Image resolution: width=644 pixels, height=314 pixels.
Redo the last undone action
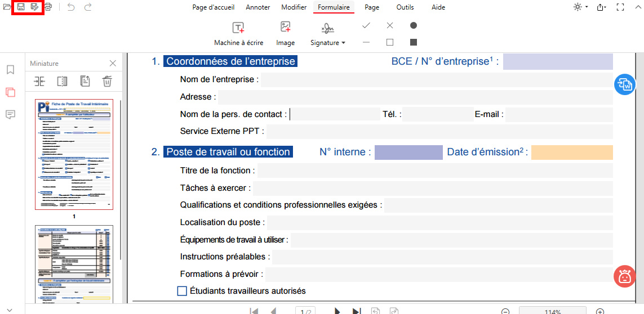[x=87, y=7]
